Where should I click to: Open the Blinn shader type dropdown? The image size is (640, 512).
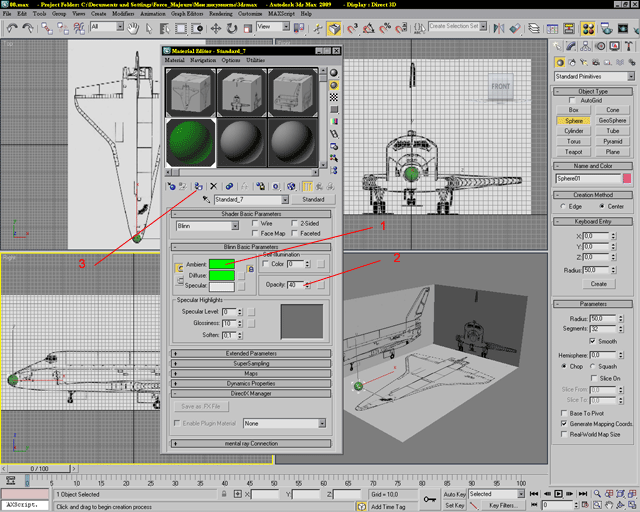pyautogui.click(x=208, y=226)
